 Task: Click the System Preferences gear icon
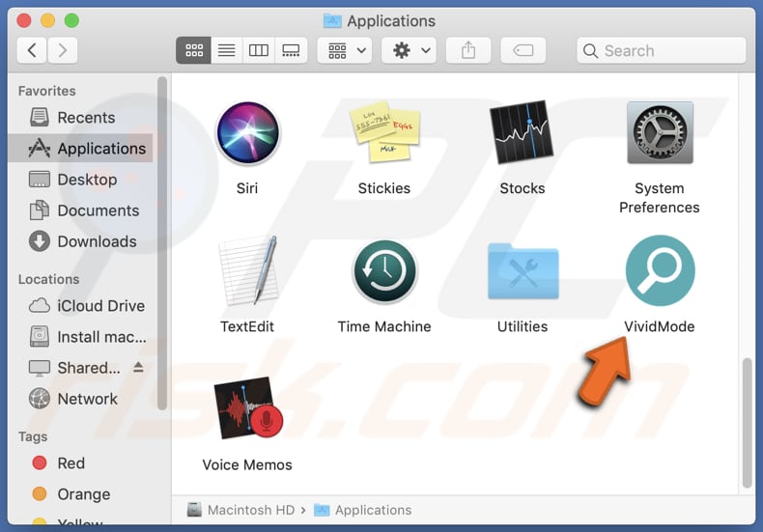click(660, 132)
